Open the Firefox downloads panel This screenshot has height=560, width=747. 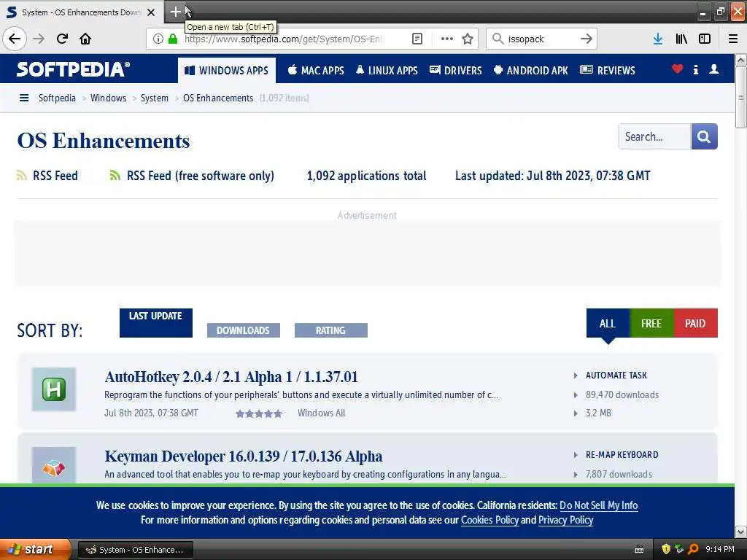click(x=658, y=39)
